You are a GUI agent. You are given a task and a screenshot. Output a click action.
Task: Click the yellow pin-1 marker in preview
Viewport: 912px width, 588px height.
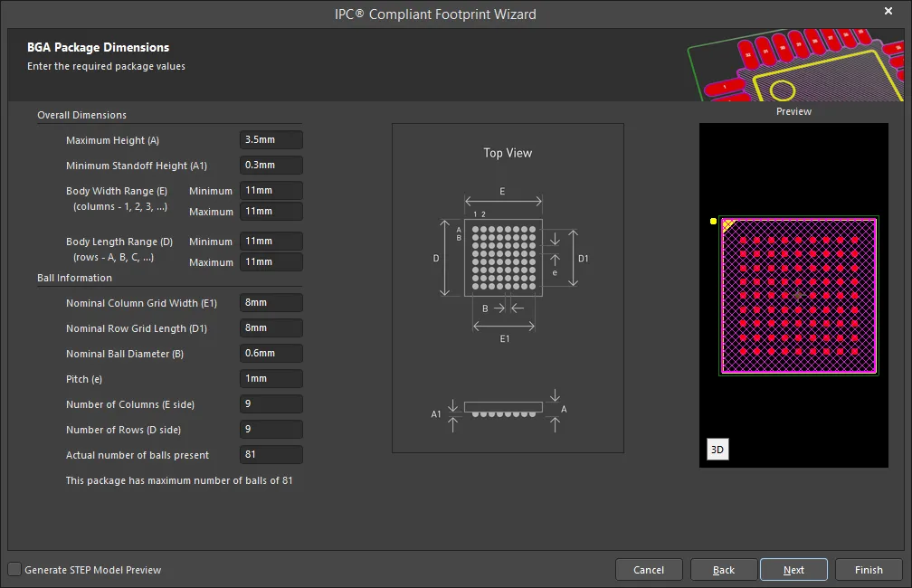pos(713,221)
